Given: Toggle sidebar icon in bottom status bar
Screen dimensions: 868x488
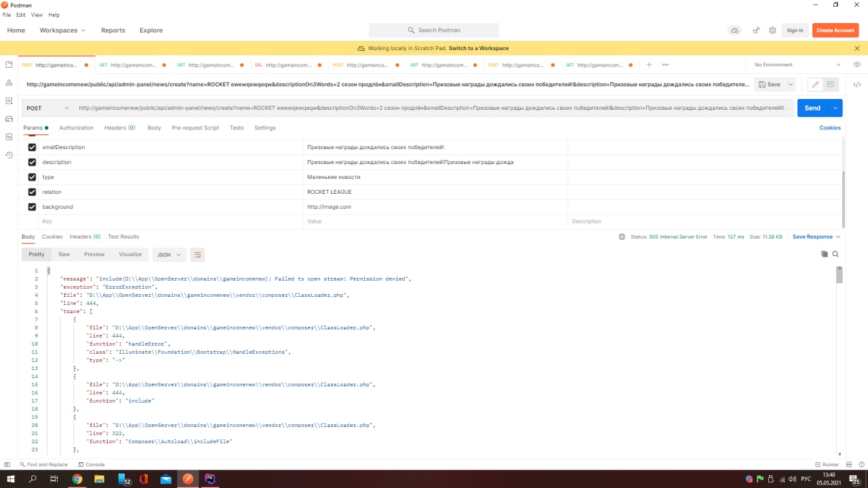Looking at the screenshot, I should 7,464.
